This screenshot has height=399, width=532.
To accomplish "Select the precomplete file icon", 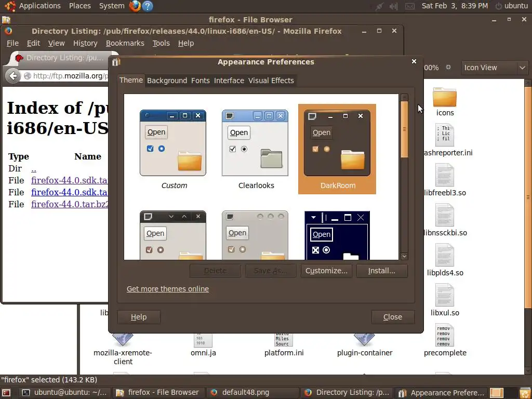I will 445,340.
